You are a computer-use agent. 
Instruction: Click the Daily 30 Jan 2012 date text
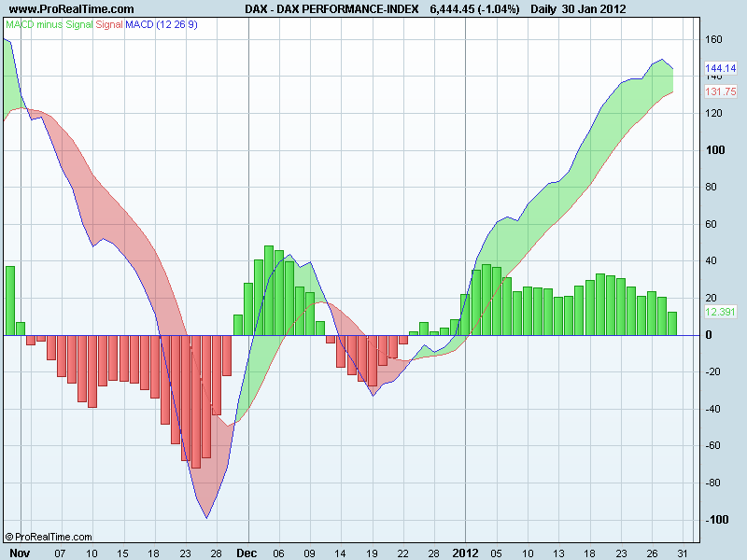[578, 9]
